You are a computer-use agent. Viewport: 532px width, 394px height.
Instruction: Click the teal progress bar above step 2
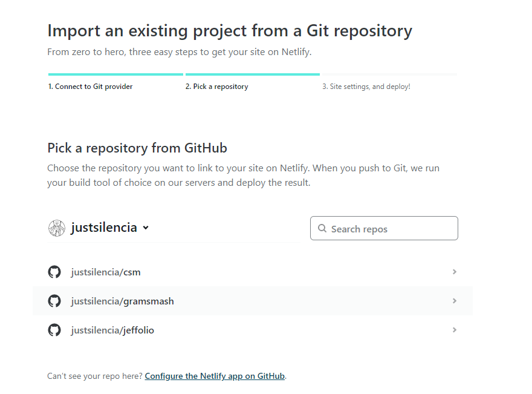(252, 74)
